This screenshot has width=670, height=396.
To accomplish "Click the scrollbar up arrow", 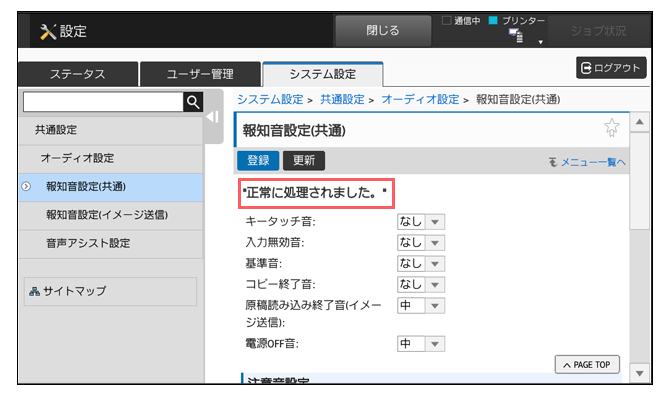I will click(x=640, y=122).
